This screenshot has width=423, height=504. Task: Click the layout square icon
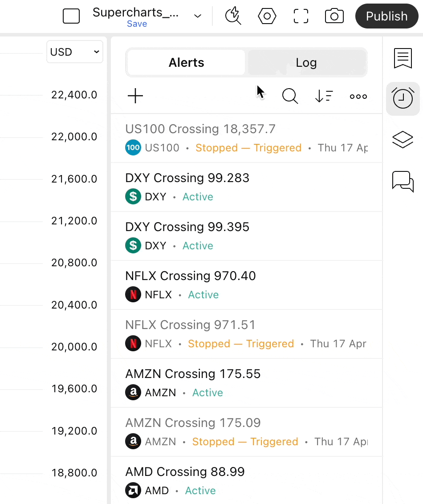71,16
